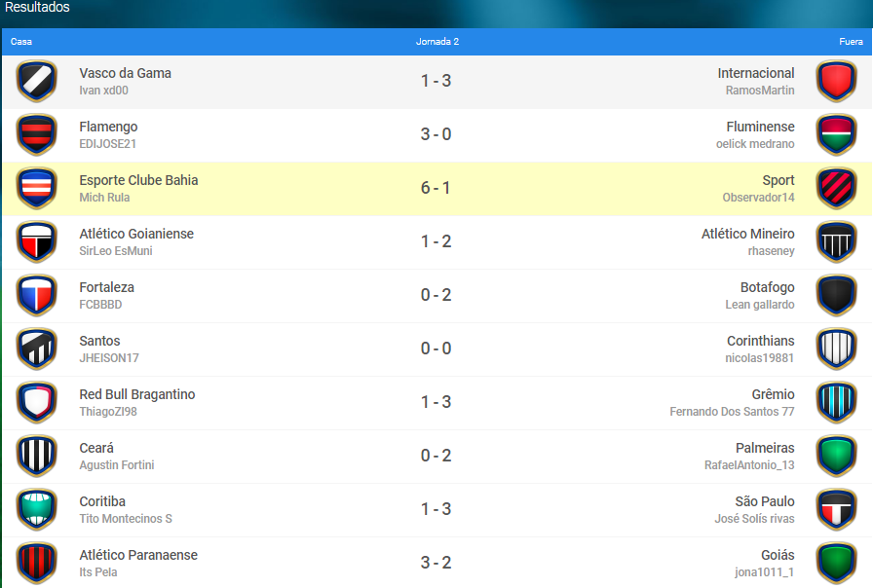The height and width of the screenshot is (588, 873).
Task: Click the Grêmio striped badge
Action: [x=836, y=402]
